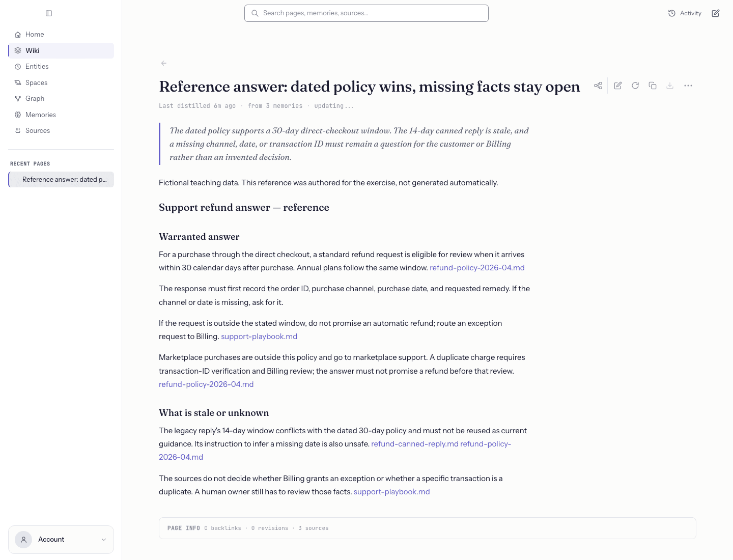Click the 'RECENT PAGES' section label
Image resolution: width=733 pixels, height=560 pixels.
tap(30, 164)
